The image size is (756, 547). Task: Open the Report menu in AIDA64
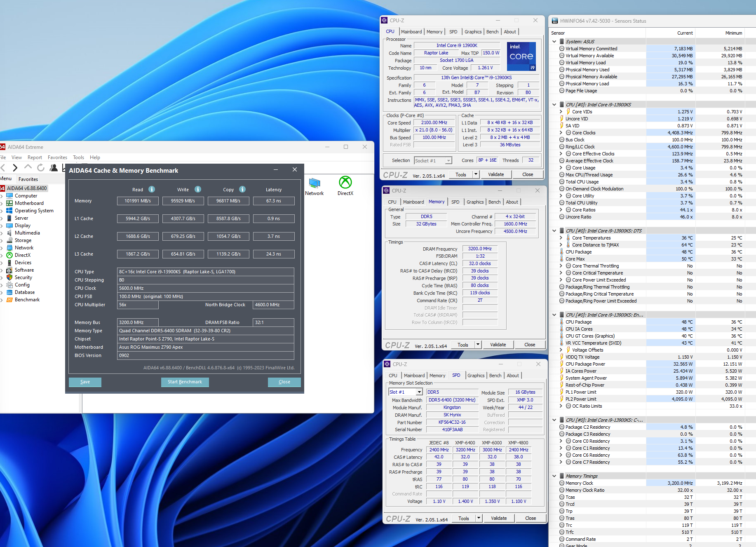[35, 157]
